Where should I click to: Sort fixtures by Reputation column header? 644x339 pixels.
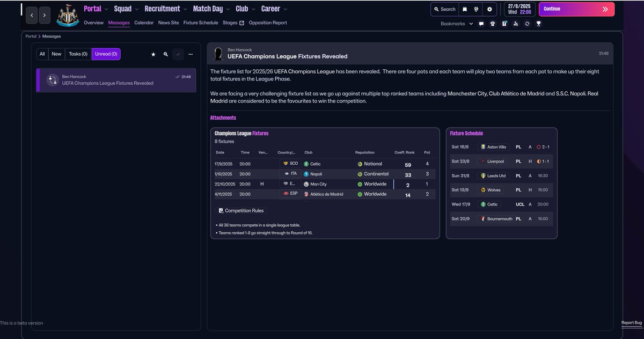[x=365, y=152]
